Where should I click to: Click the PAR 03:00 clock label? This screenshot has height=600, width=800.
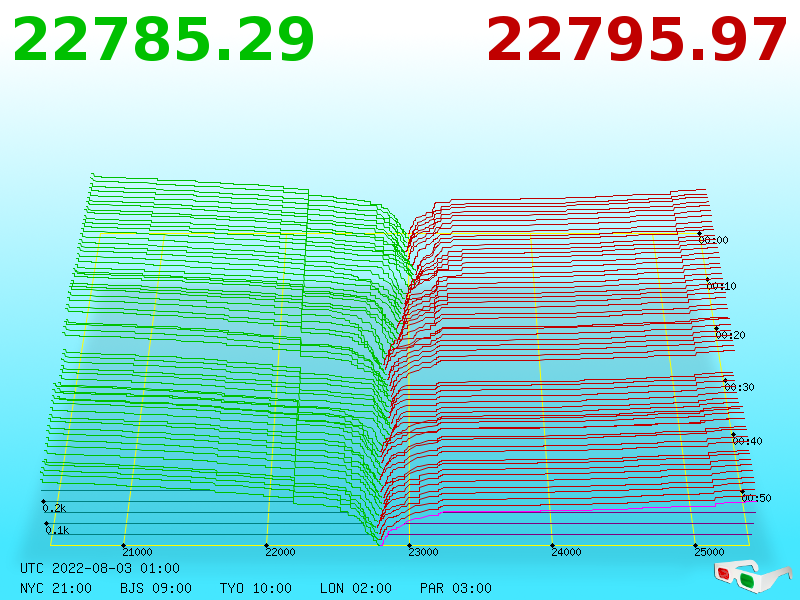[456, 588]
